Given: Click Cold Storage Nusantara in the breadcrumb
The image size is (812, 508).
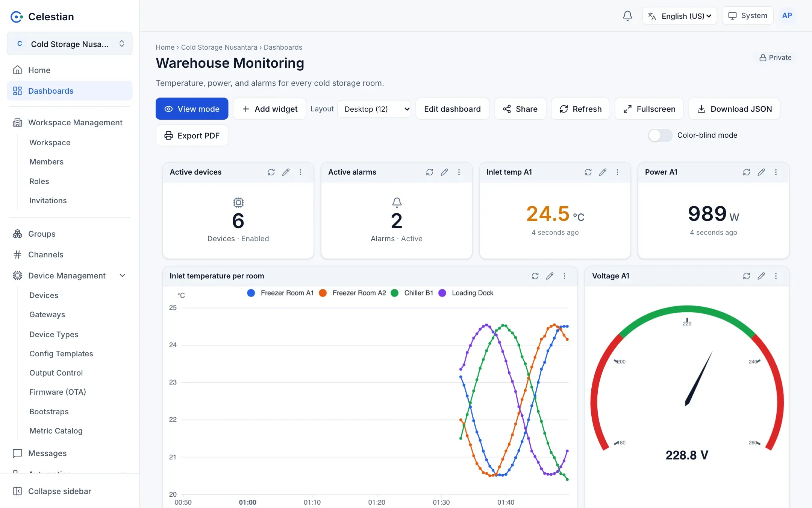Looking at the screenshot, I should coord(219,47).
